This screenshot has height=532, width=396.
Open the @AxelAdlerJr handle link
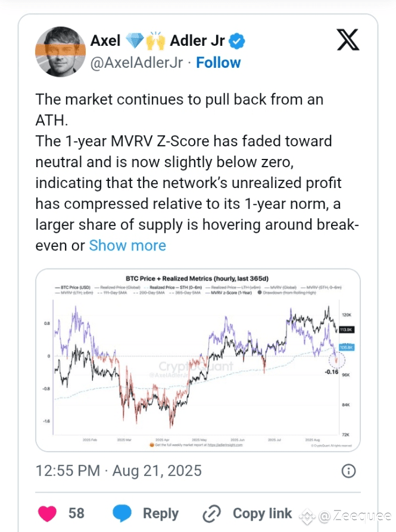tap(136, 62)
